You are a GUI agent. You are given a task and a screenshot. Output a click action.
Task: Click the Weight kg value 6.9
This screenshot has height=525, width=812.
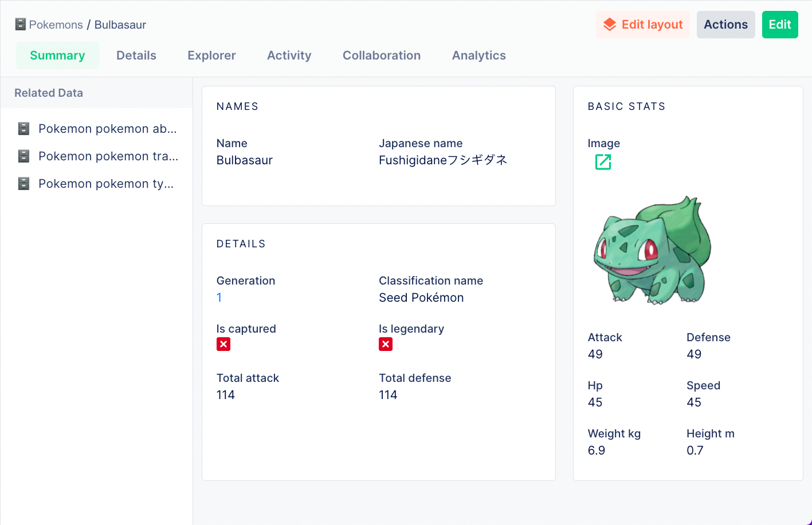pos(597,451)
